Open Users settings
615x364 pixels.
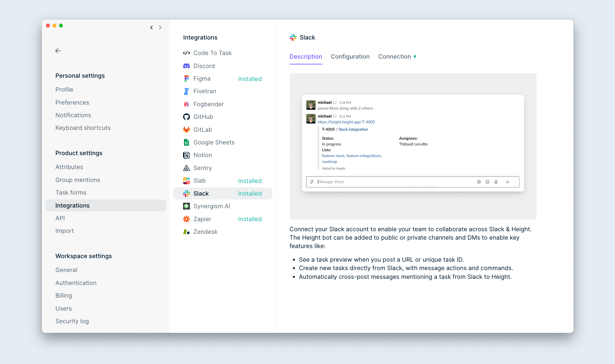click(x=64, y=309)
